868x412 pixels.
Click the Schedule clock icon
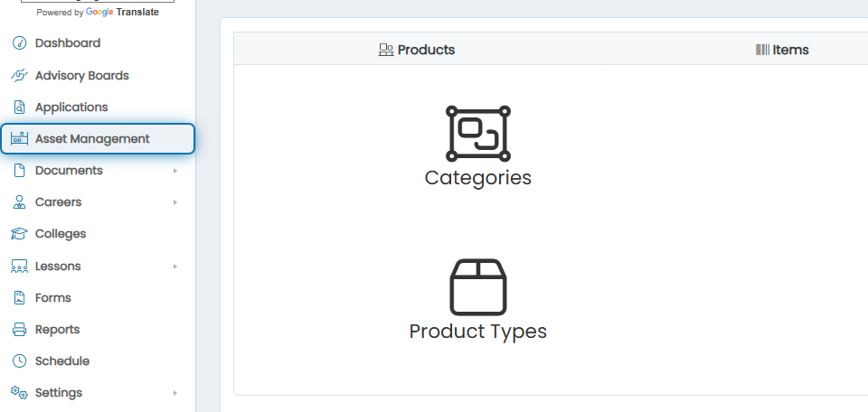click(x=19, y=361)
